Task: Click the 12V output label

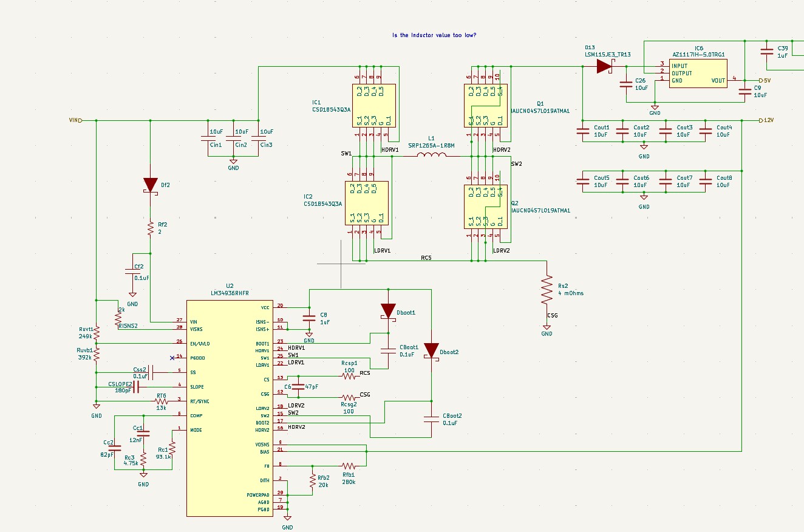Action: click(766, 120)
